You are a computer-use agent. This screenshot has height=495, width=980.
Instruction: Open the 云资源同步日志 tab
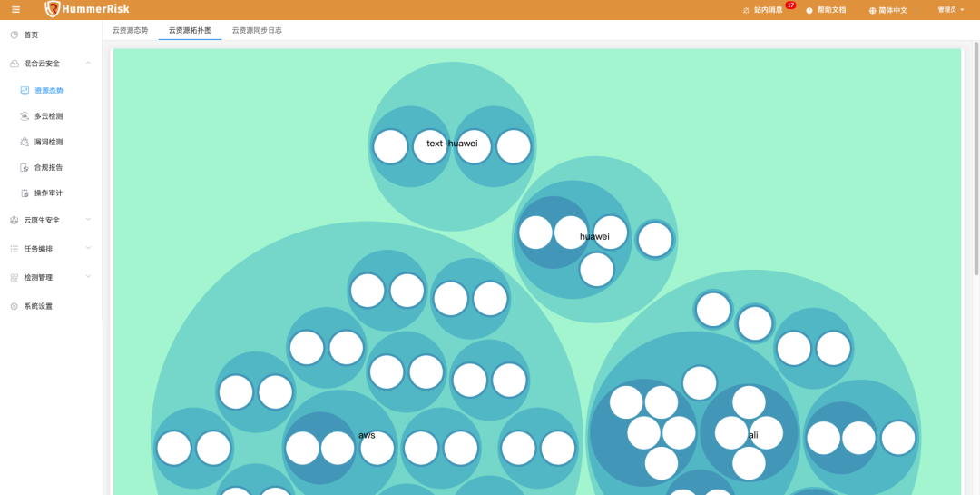click(x=257, y=30)
